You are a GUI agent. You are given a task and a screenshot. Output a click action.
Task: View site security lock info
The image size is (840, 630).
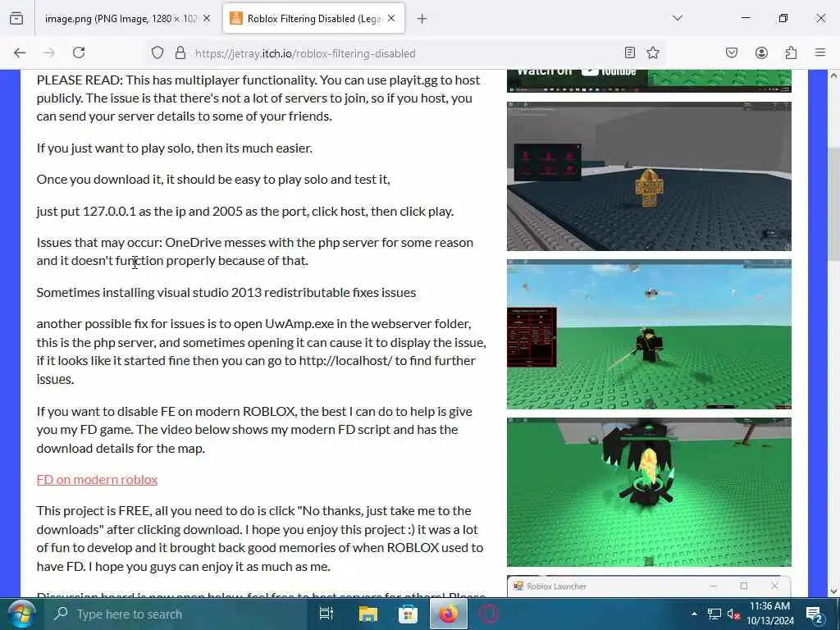click(180, 53)
